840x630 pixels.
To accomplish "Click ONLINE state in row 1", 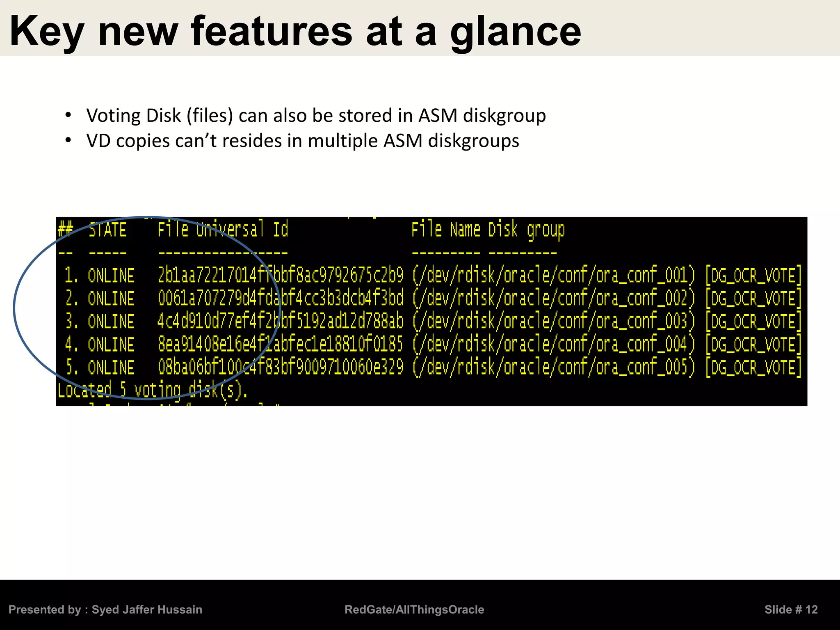I will 111,276.
